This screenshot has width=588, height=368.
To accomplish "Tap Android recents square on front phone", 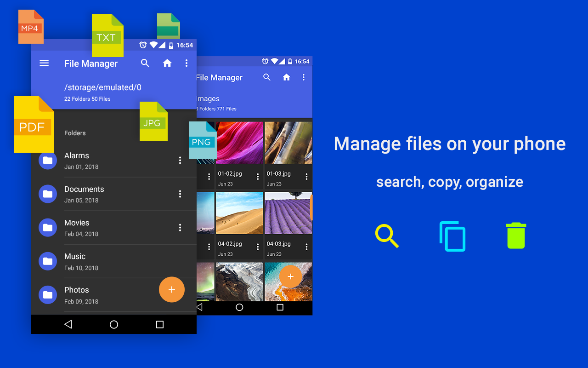I will [160, 324].
